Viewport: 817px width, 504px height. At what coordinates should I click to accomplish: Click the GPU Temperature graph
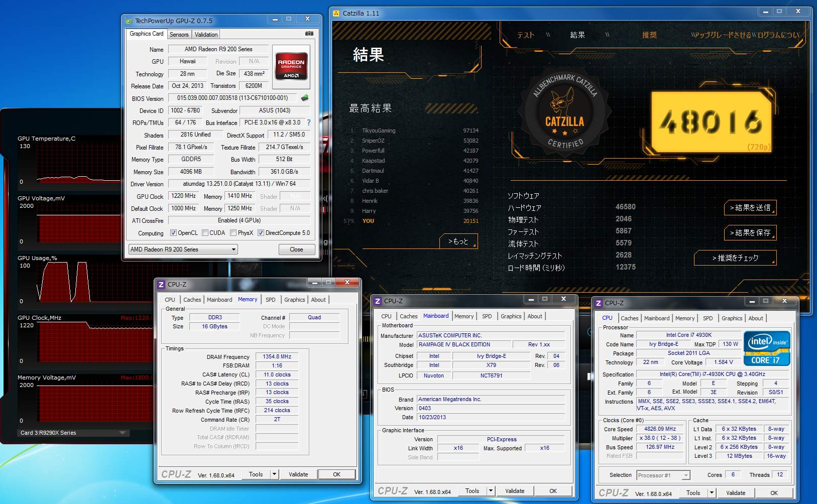click(x=79, y=164)
